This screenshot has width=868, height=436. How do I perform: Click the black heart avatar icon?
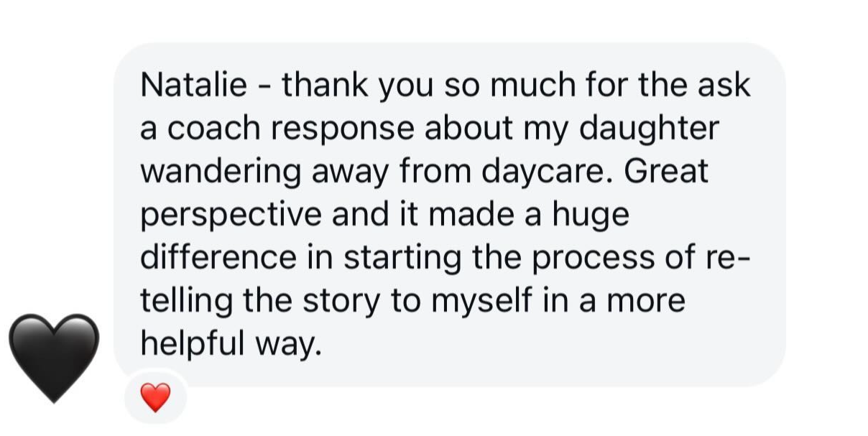pyautogui.click(x=53, y=356)
